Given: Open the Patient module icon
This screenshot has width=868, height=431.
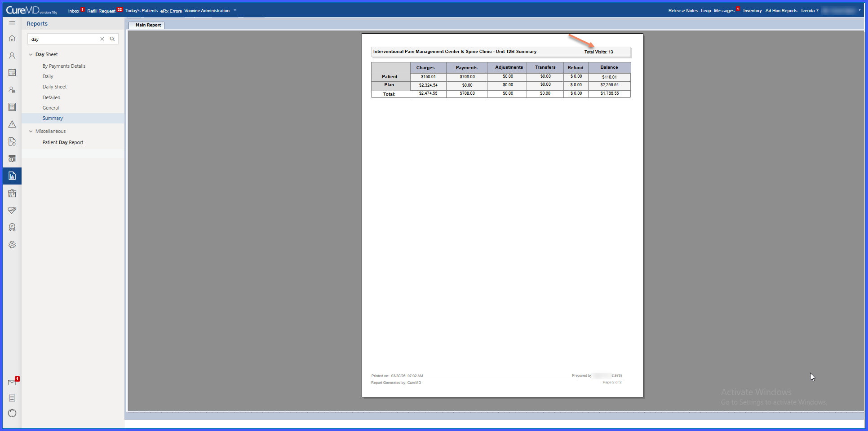Looking at the screenshot, I should (x=12, y=56).
